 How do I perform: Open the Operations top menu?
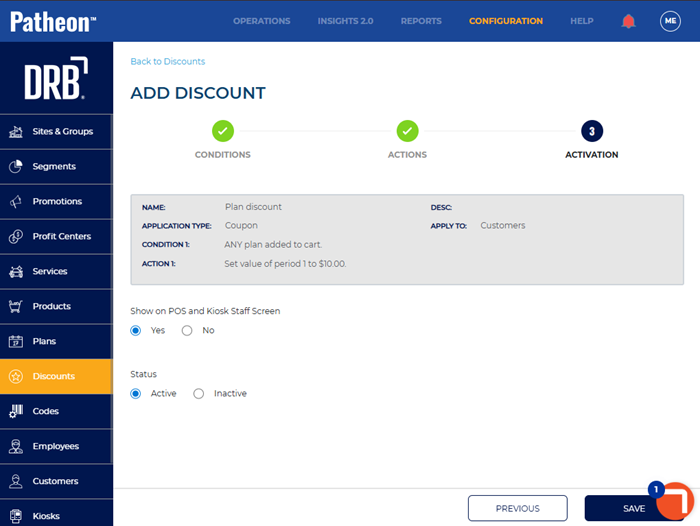point(261,21)
